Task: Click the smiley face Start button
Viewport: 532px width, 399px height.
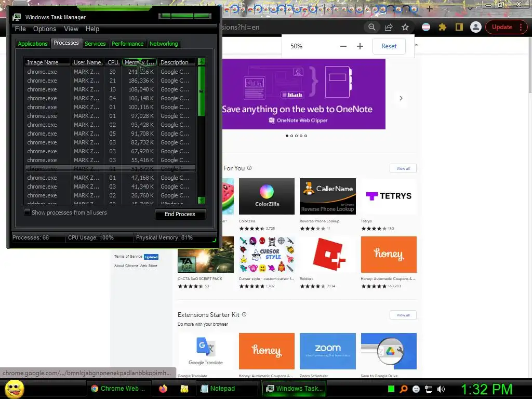Action: pyautogui.click(x=14, y=389)
